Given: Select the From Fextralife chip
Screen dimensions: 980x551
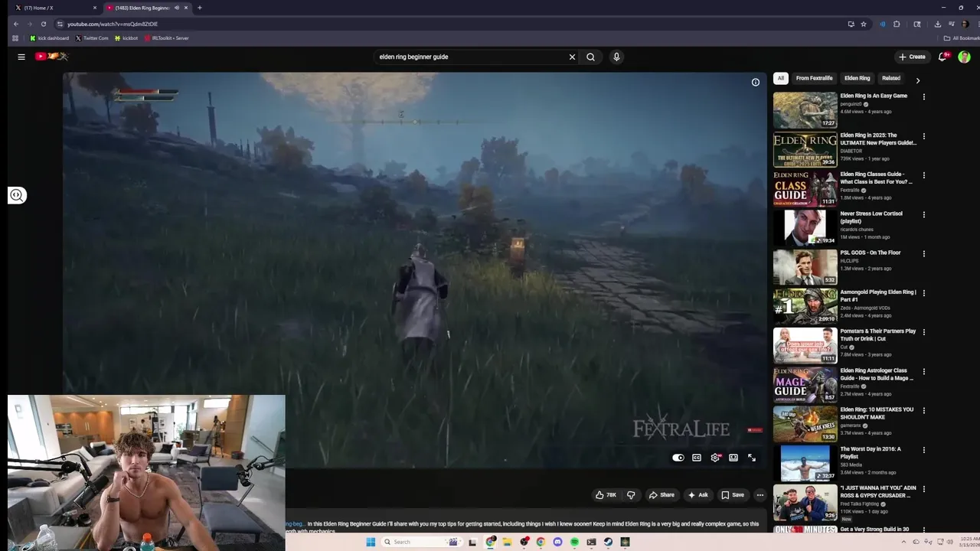Looking at the screenshot, I should point(814,78).
